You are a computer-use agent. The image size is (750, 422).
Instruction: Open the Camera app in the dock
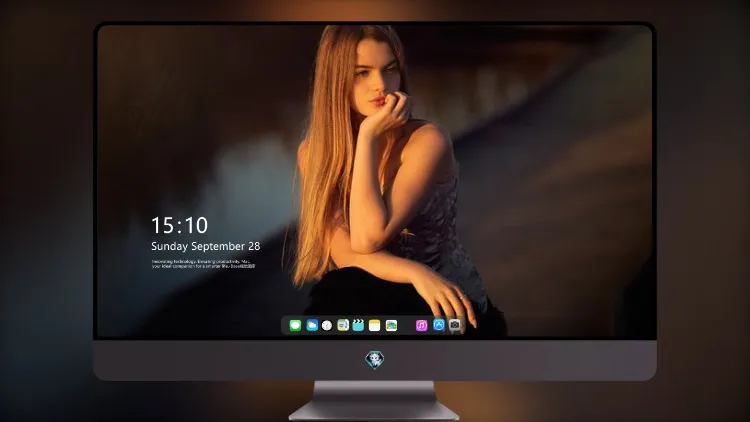click(455, 325)
